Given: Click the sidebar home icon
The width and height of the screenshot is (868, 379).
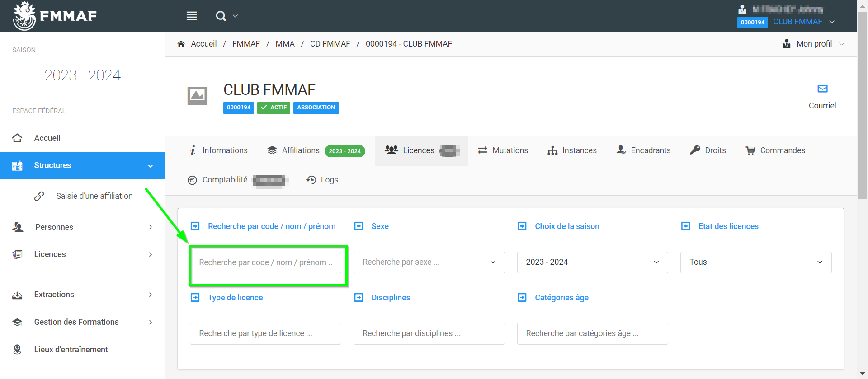Looking at the screenshot, I should pyautogui.click(x=17, y=138).
